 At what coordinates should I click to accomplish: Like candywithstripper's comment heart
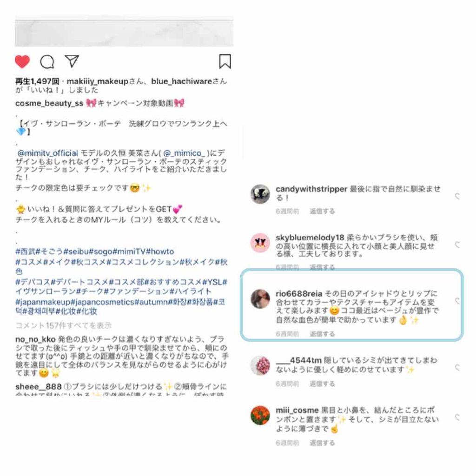(x=457, y=196)
